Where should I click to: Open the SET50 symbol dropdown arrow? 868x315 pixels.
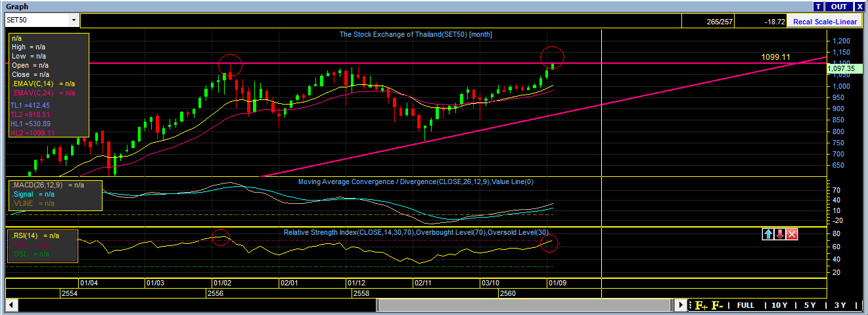[73, 20]
